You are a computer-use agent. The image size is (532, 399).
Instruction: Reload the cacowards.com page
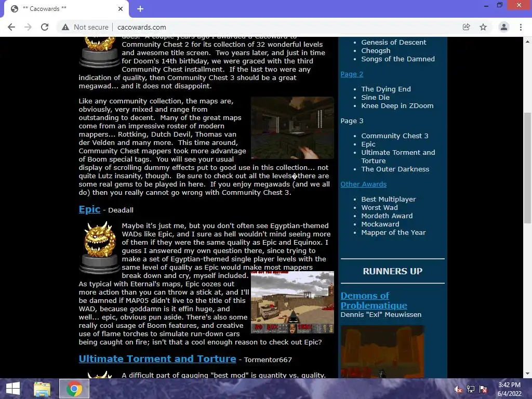click(45, 27)
